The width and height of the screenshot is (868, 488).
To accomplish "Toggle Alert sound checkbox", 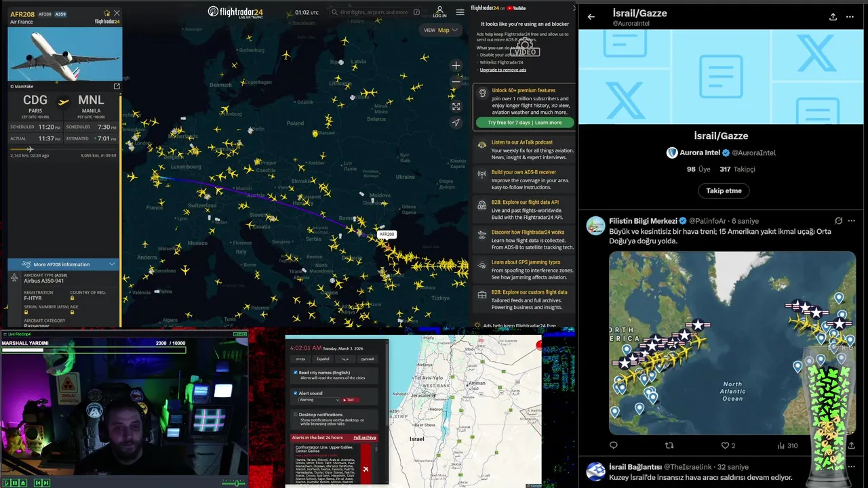I will coord(296,393).
